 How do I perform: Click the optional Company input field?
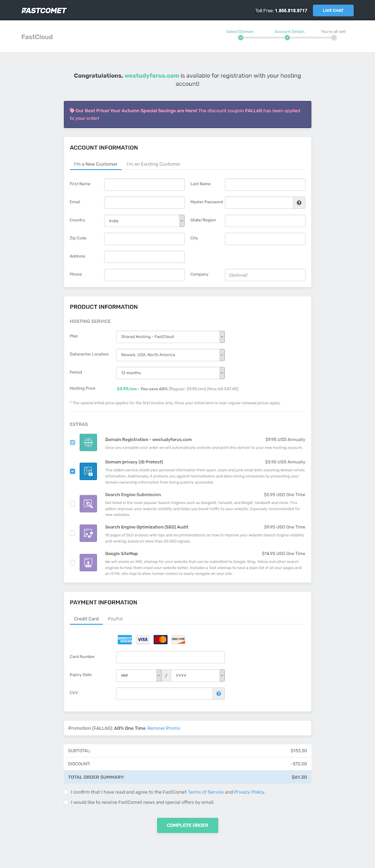point(265,275)
